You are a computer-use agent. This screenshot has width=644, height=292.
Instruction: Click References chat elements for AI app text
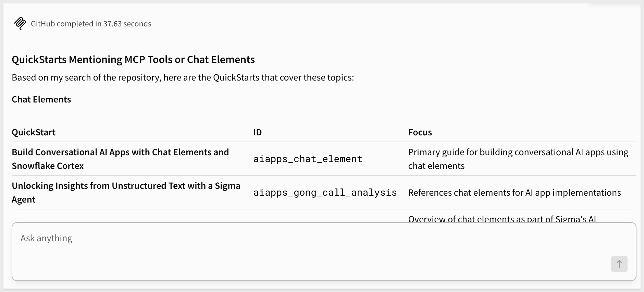[x=515, y=193]
